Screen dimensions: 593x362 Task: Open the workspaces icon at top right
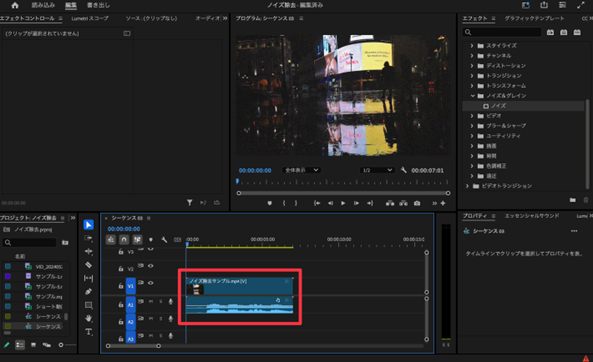tap(562, 5)
